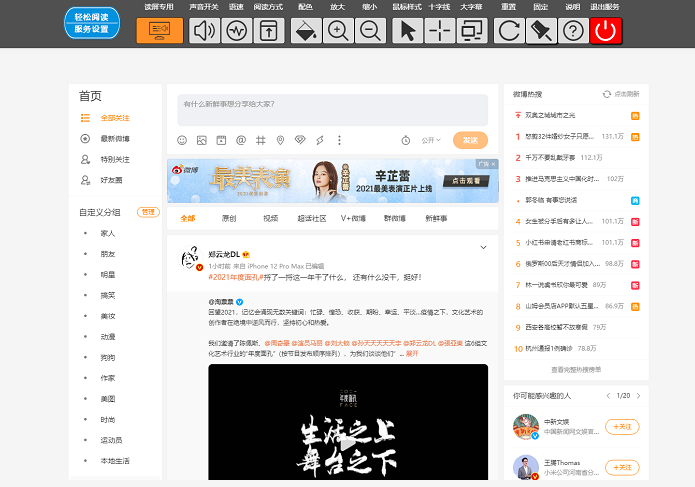This screenshot has width=695, height=487.
Task: Click the zoom out magnifier (缩小) icon
Action: (x=370, y=31)
